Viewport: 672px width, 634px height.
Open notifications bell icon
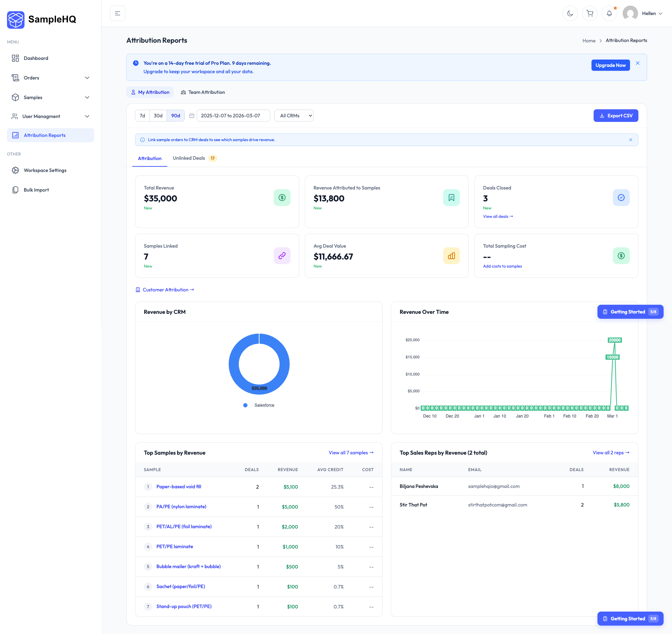point(609,13)
